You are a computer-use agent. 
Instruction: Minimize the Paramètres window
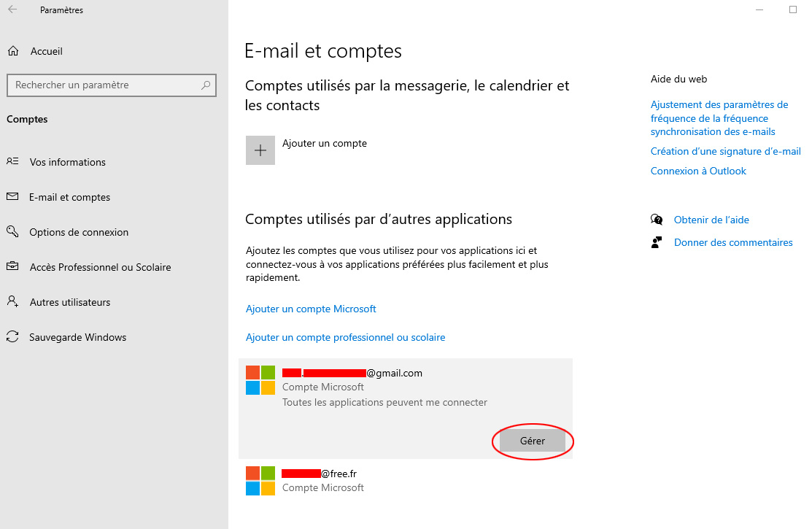tap(759, 9)
